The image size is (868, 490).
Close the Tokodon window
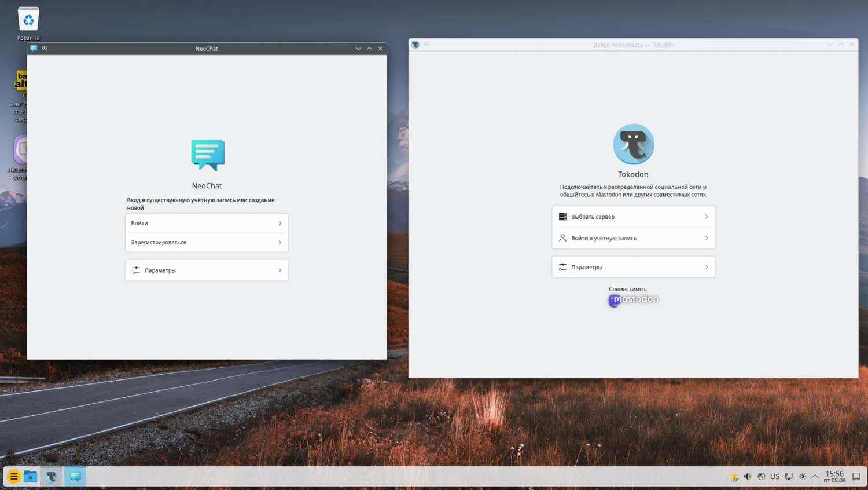pos(852,45)
